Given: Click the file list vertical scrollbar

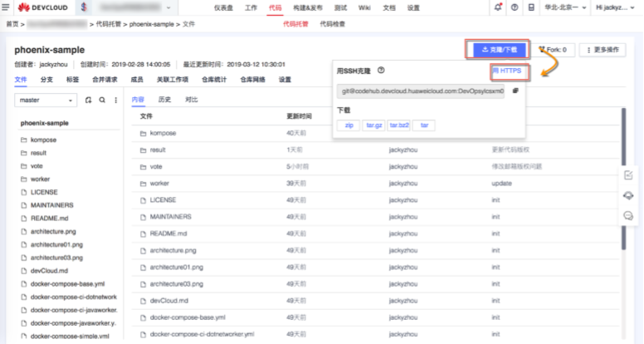Looking at the screenshot, I should (x=623, y=179).
